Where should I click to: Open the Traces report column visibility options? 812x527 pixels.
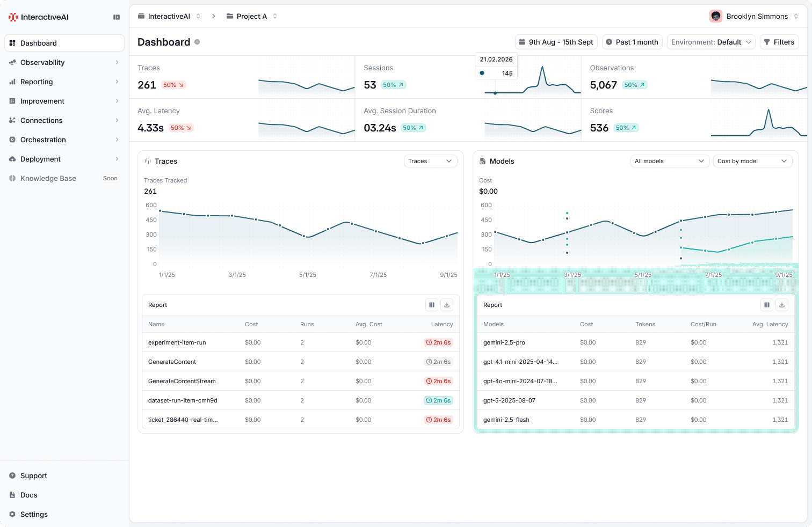pyautogui.click(x=431, y=304)
